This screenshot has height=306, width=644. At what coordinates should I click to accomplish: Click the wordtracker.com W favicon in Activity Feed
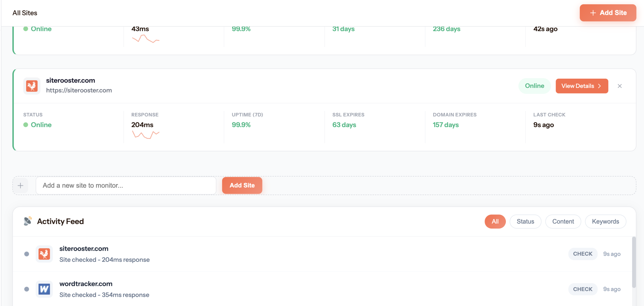tap(44, 289)
